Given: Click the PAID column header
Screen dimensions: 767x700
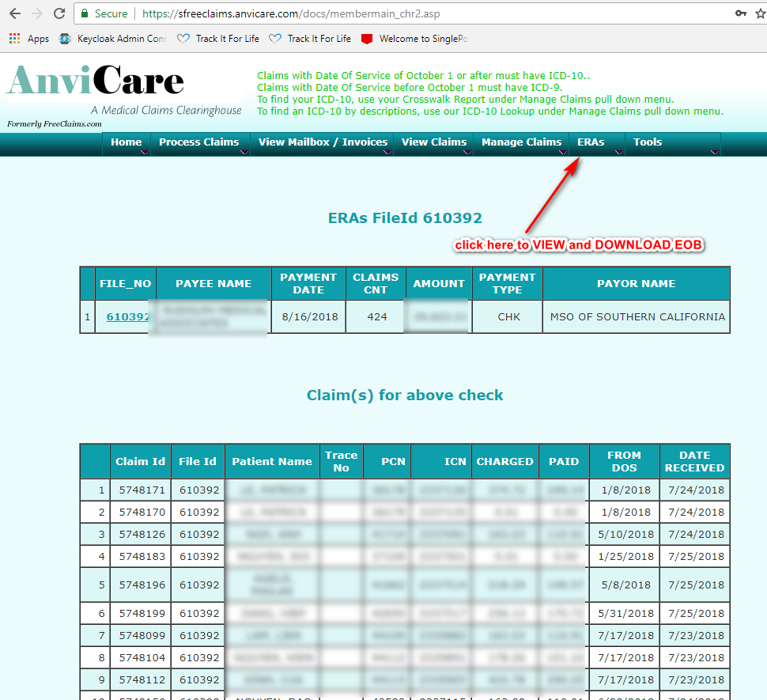Looking at the screenshot, I should click(x=564, y=462).
